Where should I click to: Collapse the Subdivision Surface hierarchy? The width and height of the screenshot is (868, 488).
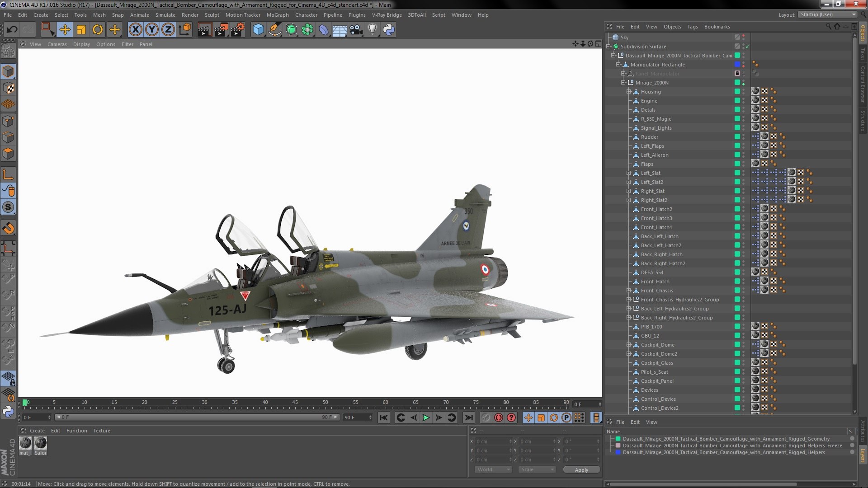pos(609,47)
